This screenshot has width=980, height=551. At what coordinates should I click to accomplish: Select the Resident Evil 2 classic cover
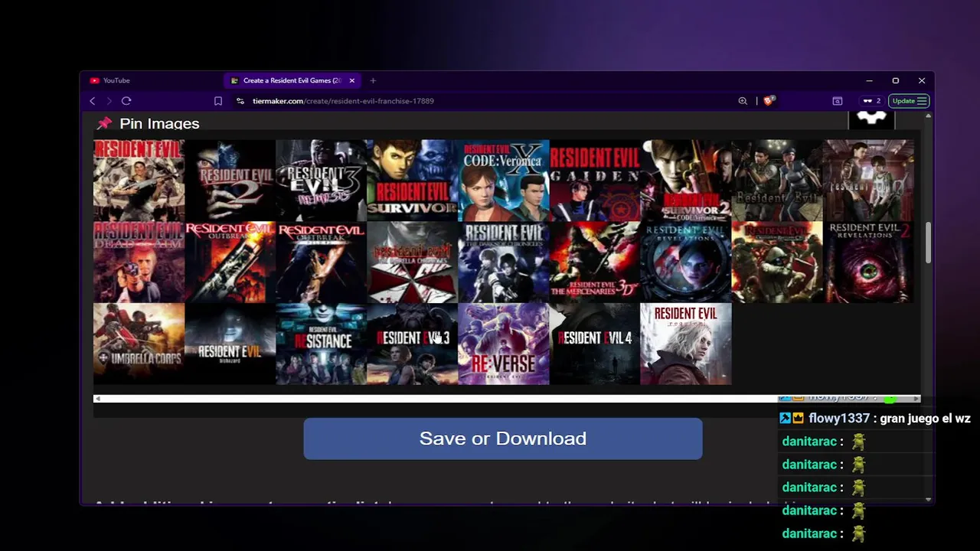[230, 181]
